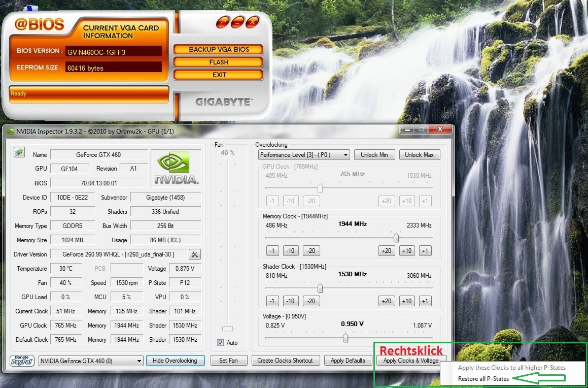
Task: Click the GeForce GTX 460 name field
Action: (x=98, y=154)
